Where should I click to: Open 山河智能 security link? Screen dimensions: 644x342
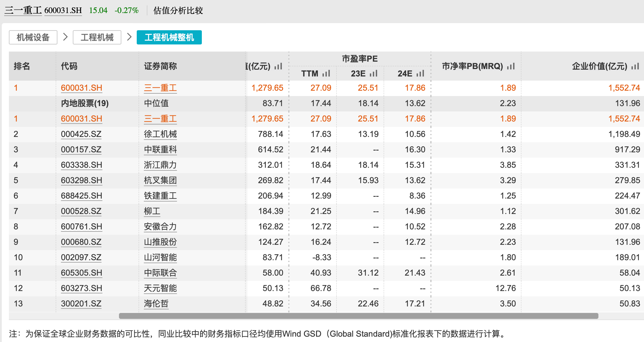pyautogui.click(x=160, y=257)
